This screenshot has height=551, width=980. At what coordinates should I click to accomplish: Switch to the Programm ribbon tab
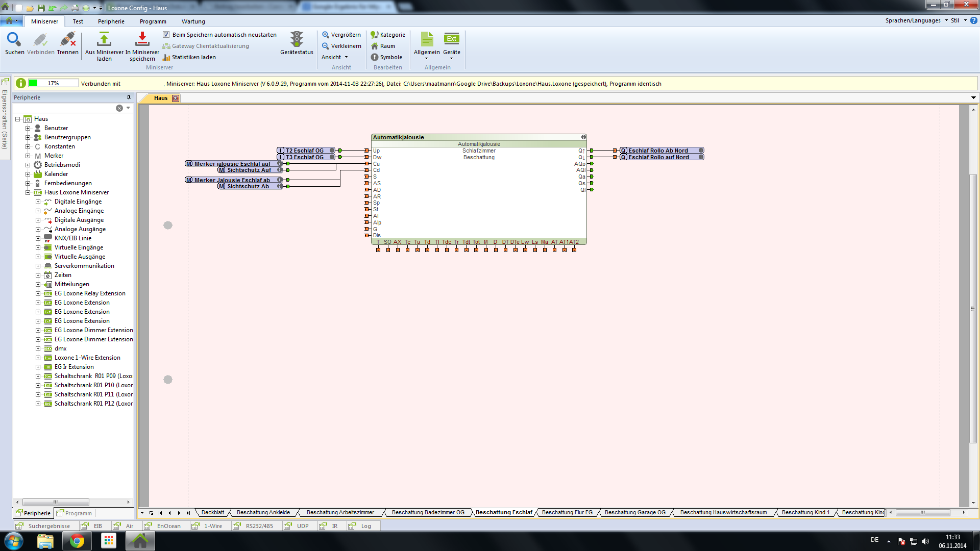153,21
